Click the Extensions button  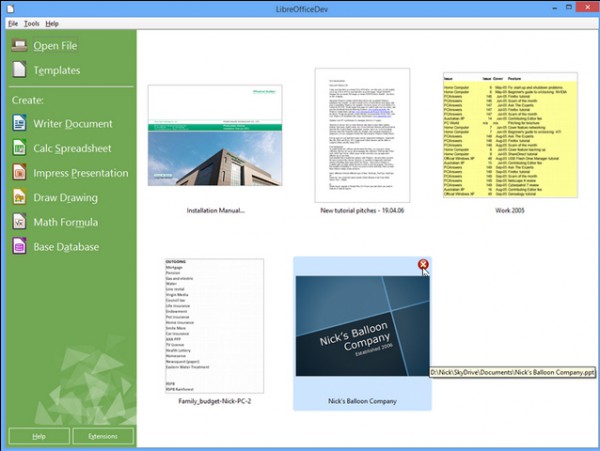[103, 436]
